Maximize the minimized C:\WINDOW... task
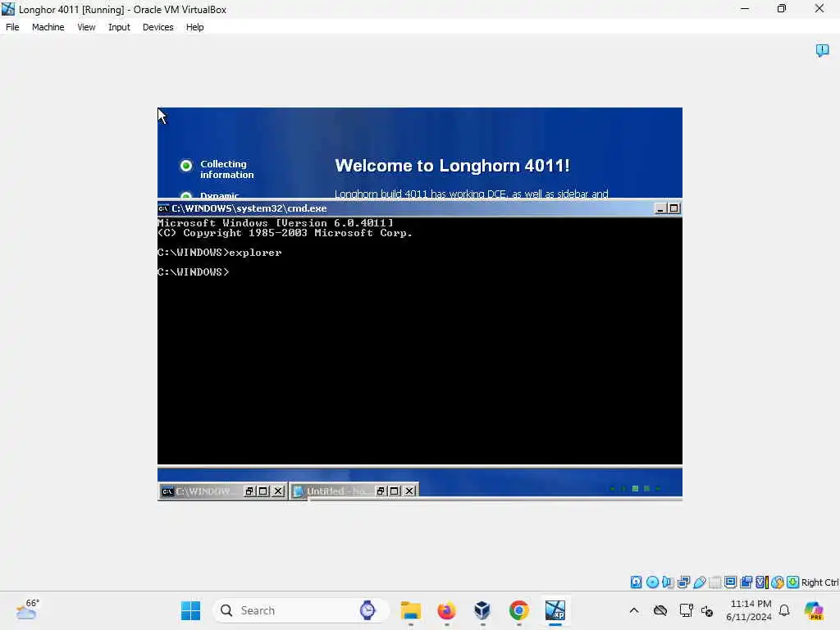The width and height of the screenshot is (840, 630). [x=263, y=491]
